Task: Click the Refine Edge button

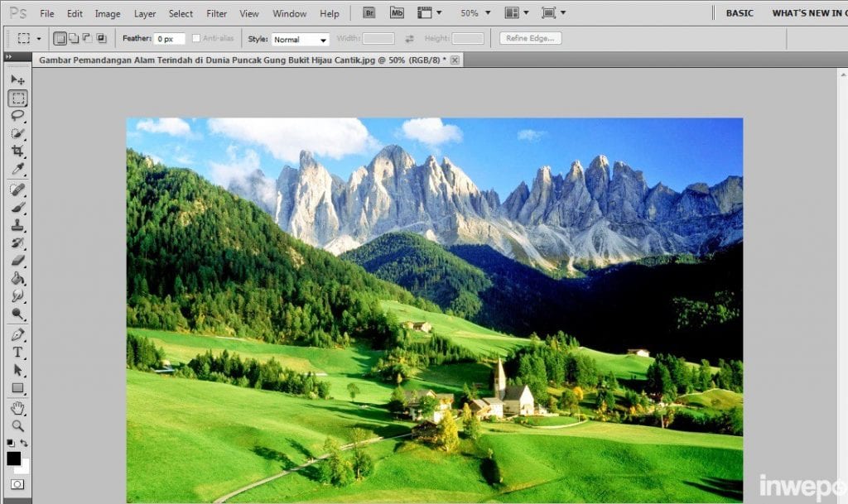Action: pyautogui.click(x=531, y=38)
